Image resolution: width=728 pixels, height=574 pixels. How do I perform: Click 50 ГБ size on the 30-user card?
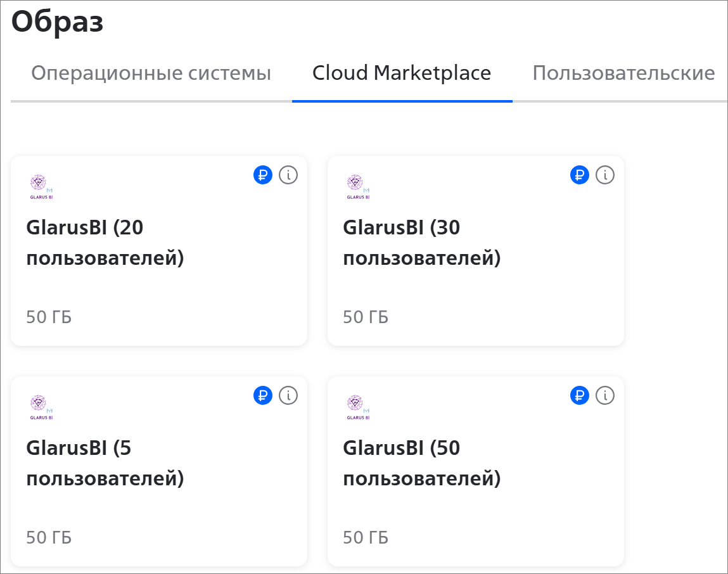pyautogui.click(x=366, y=317)
